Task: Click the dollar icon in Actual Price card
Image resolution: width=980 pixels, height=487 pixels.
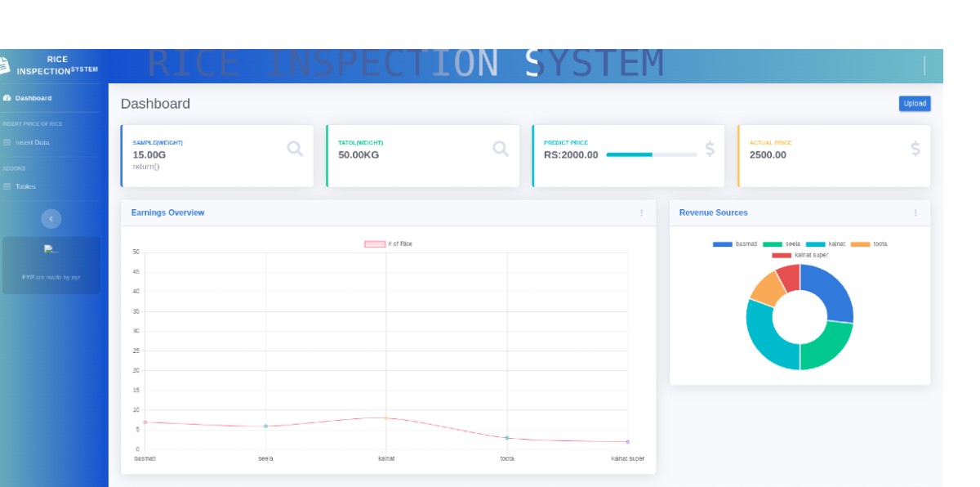Action: pos(915,149)
